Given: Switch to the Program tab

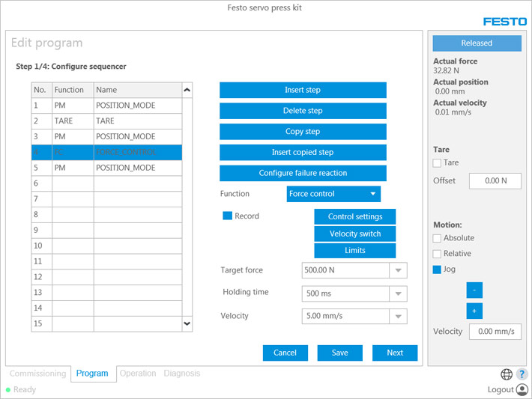Looking at the screenshot, I should [x=93, y=374].
